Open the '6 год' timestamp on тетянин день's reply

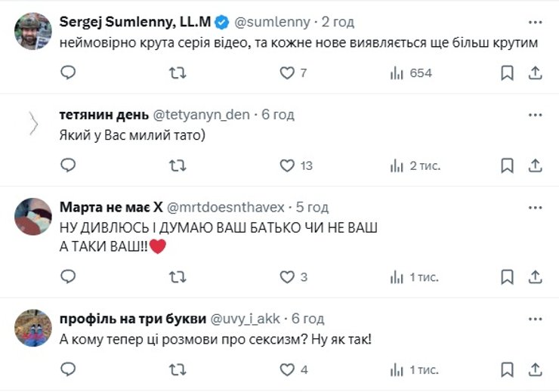(277, 115)
